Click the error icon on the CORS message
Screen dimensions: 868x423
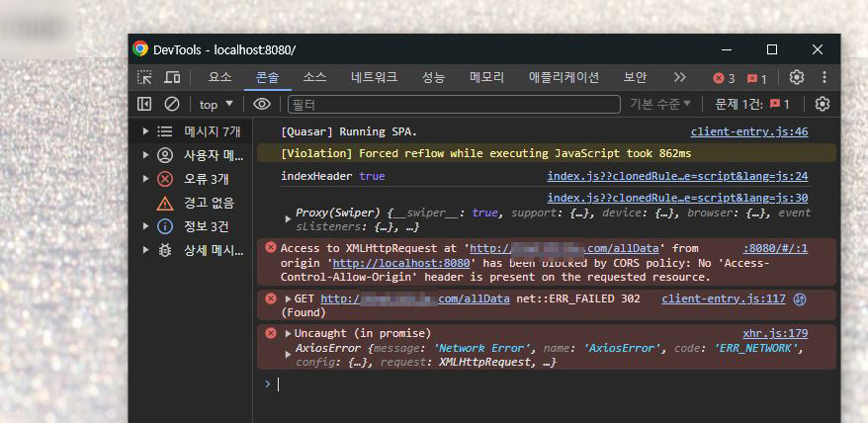271,247
